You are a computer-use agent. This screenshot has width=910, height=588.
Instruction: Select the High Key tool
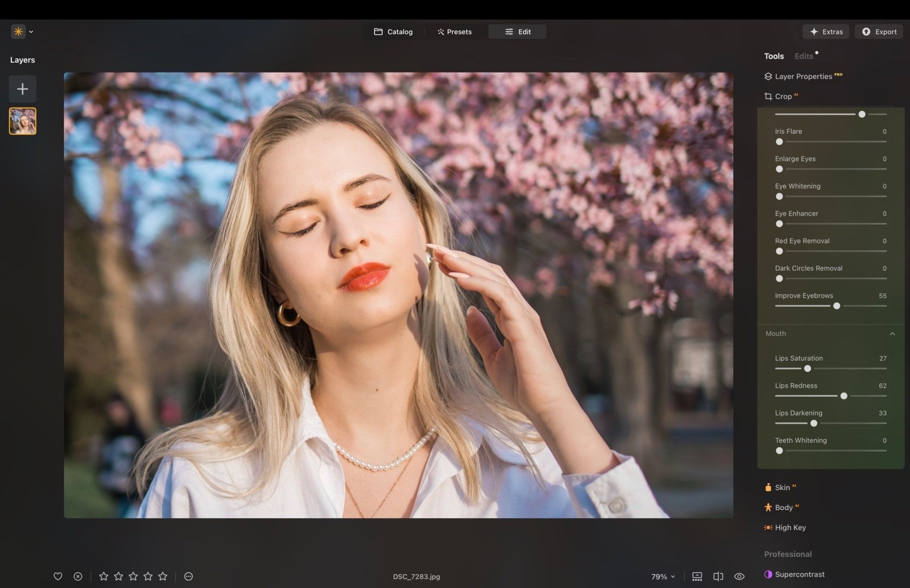[789, 527]
